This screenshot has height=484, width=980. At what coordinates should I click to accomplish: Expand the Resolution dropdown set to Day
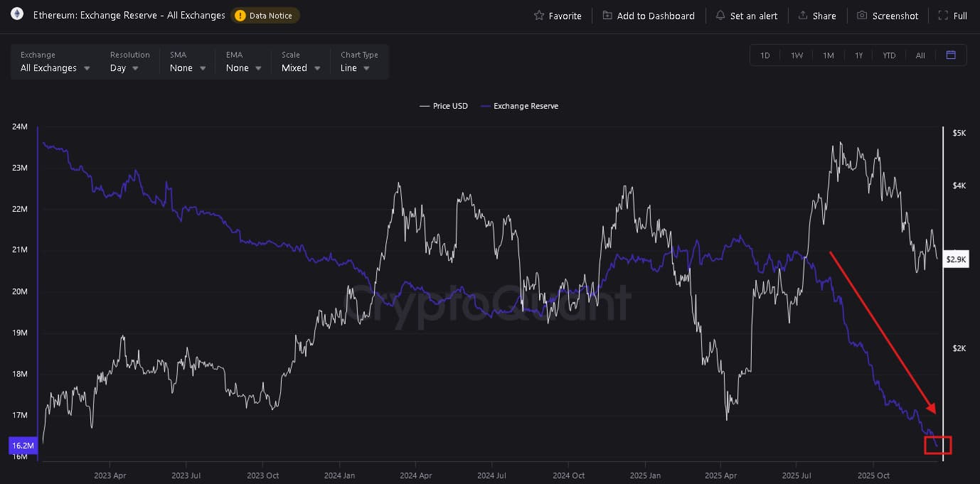click(x=124, y=68)
